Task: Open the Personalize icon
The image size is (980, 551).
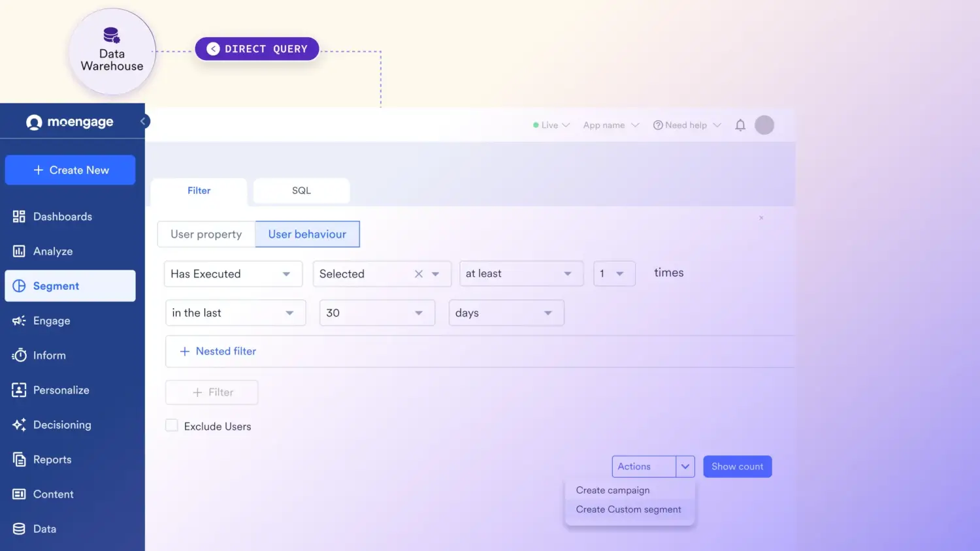Action: [x=19, y=390]
